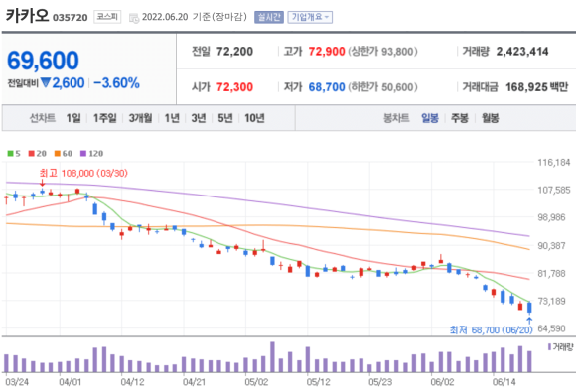Image resolution: width=576 pixels, height=392 pixels.
Task: Click the calendar icon beside the date
Action: pyautogui.click(x=134, y=18)
